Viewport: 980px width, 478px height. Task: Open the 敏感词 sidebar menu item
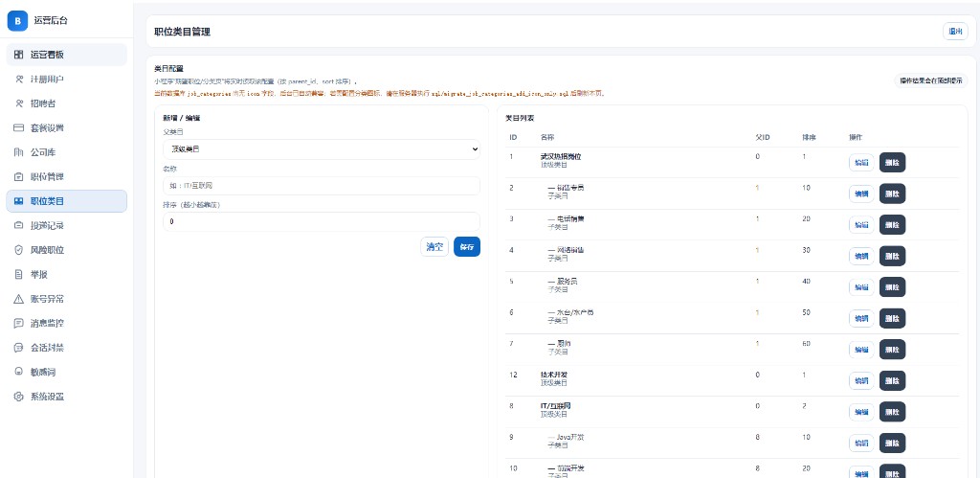click(x=67, y=372)
